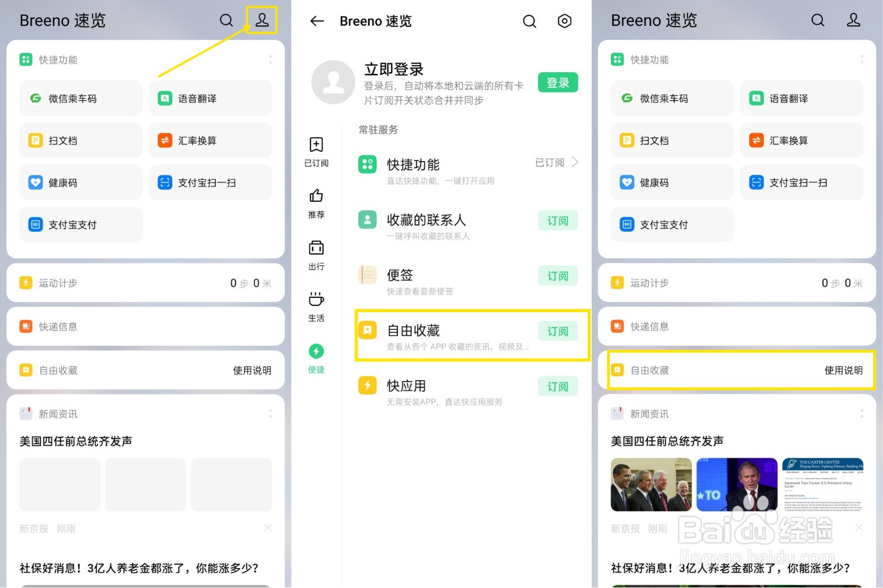The height and width of the screenshot is (588, 883).
Task: Open 汇率换算 shortcut in left screen
Action: (210, 140)
